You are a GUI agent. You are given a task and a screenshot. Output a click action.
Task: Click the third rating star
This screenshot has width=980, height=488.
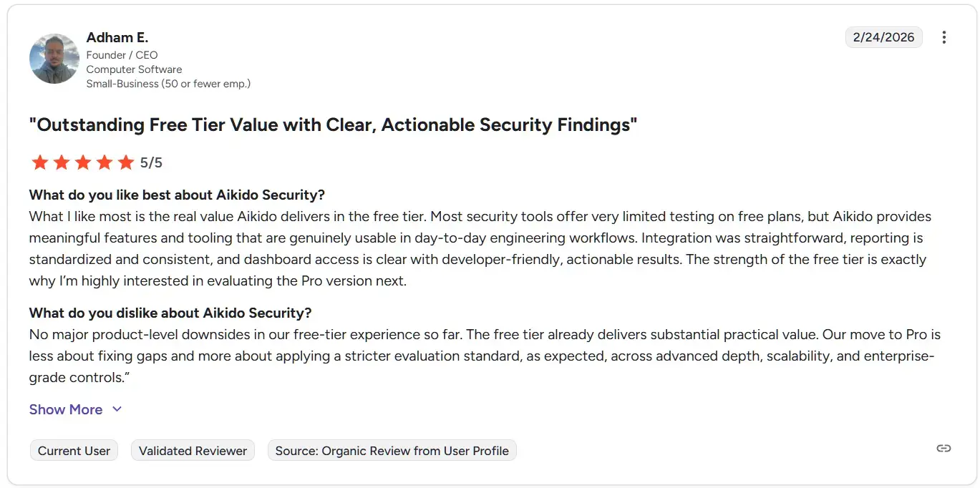[x=83, y=162]
